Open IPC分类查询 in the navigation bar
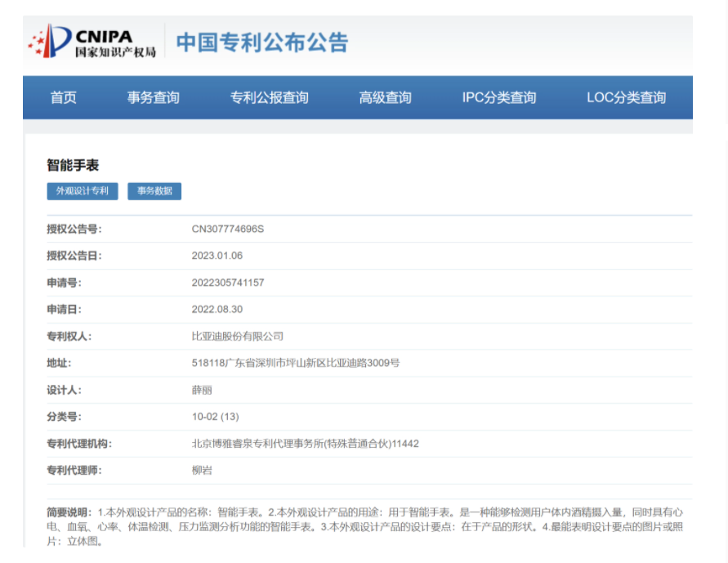Image resolution: width=728 pixels, height=563 pixels. 498,98
